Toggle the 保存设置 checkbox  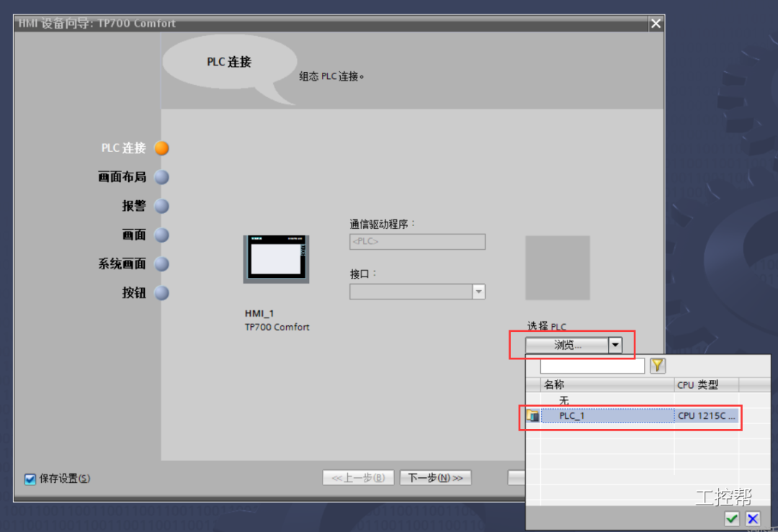click(x=30, y=479)
